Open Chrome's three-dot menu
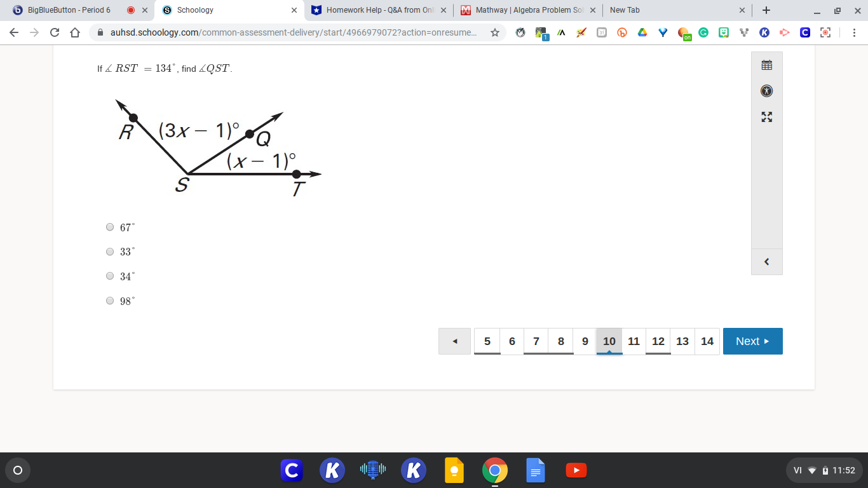This screenshot has height=488, width=868. (x=855, y=32)
